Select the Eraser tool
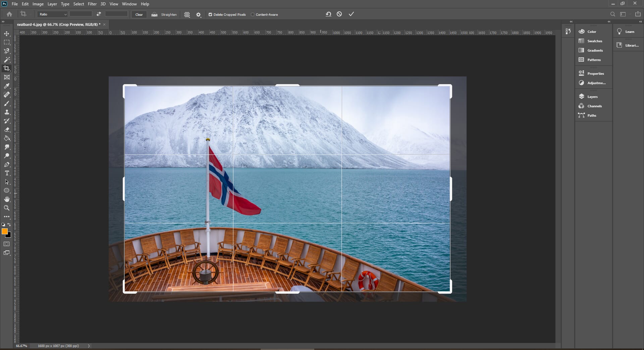 tap(7, 129)
